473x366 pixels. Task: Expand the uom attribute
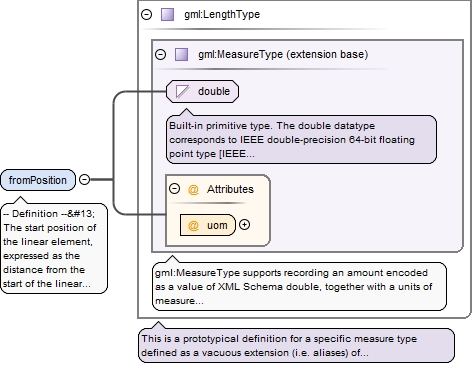(x=244, y=225)
